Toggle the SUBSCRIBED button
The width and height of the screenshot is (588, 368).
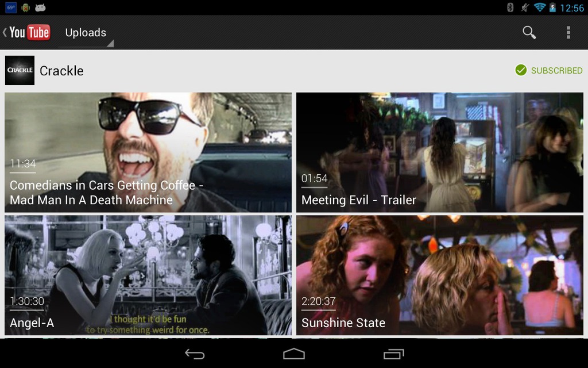coord(548,70)
